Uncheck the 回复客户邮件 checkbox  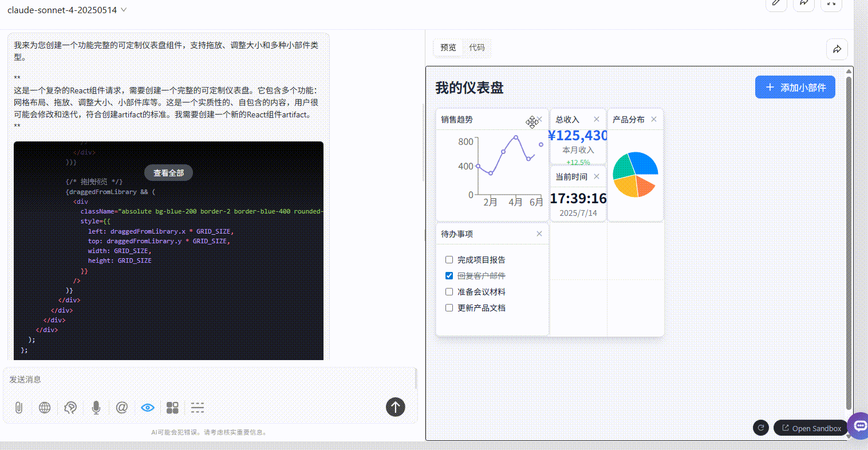point(449,275)
